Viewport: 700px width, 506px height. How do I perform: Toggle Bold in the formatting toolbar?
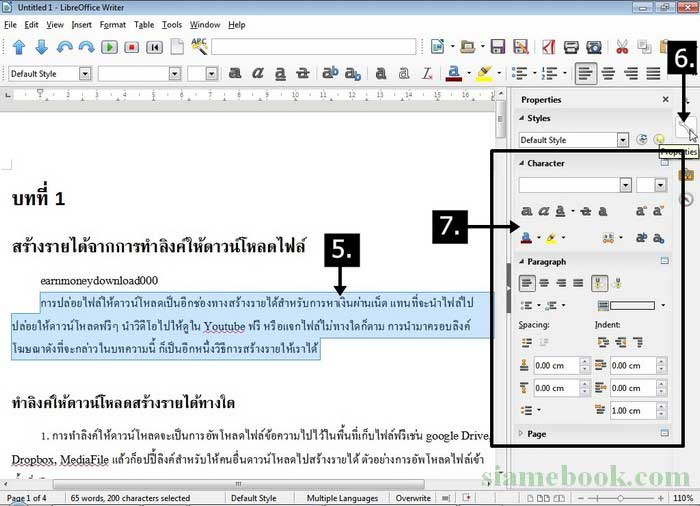tap(235, 73)
